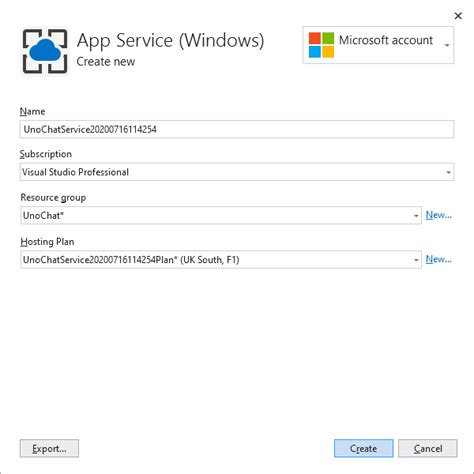
Task: Click the App Service cloud icon
Action: tap(45, 51)
